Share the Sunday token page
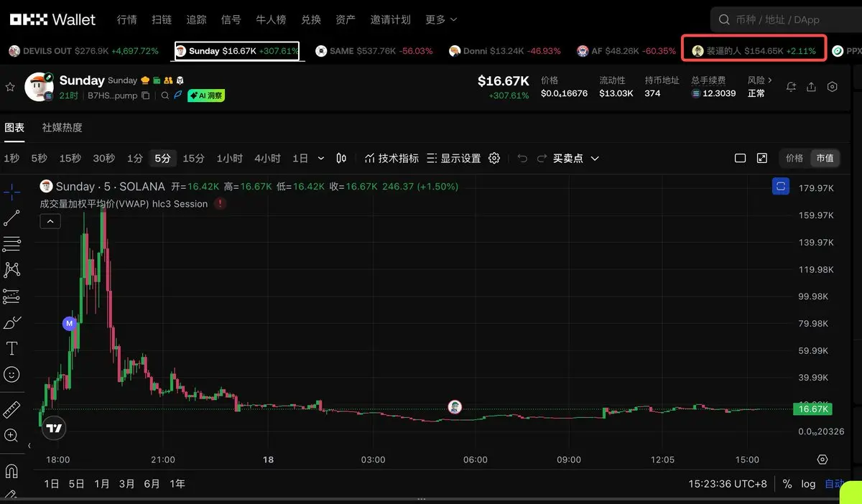This screenshot has width=862, height=504. (x=811, y=87)
